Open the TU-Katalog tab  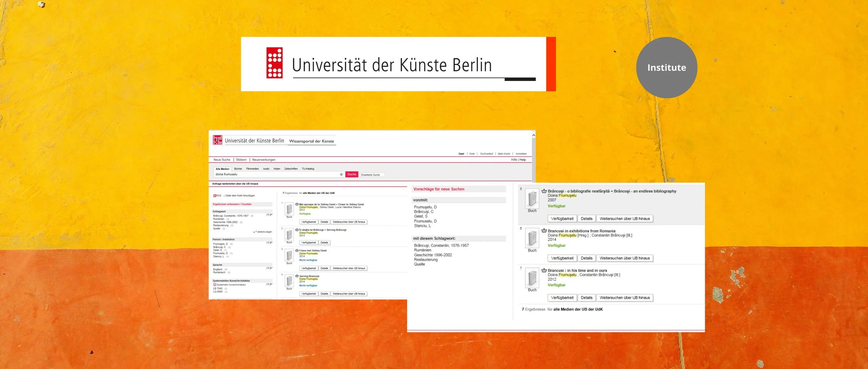(x=308, y=169)
